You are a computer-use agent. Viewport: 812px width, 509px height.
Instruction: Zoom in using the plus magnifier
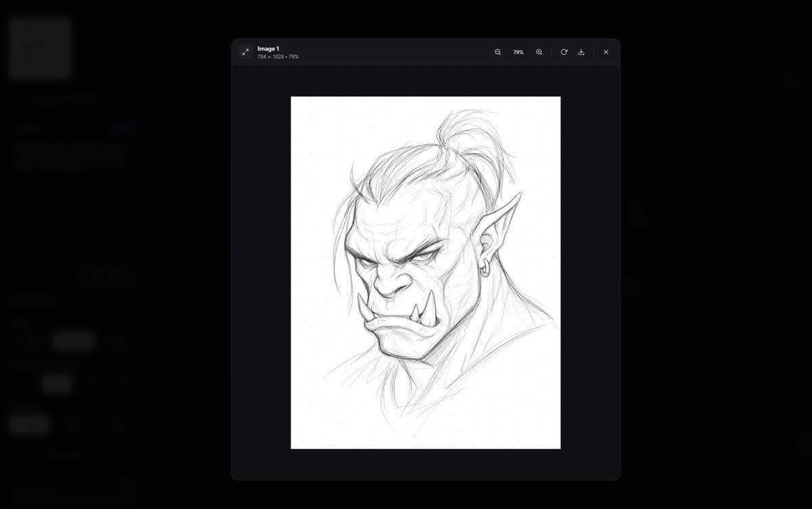pyautogui.click(x=539, y=52)
